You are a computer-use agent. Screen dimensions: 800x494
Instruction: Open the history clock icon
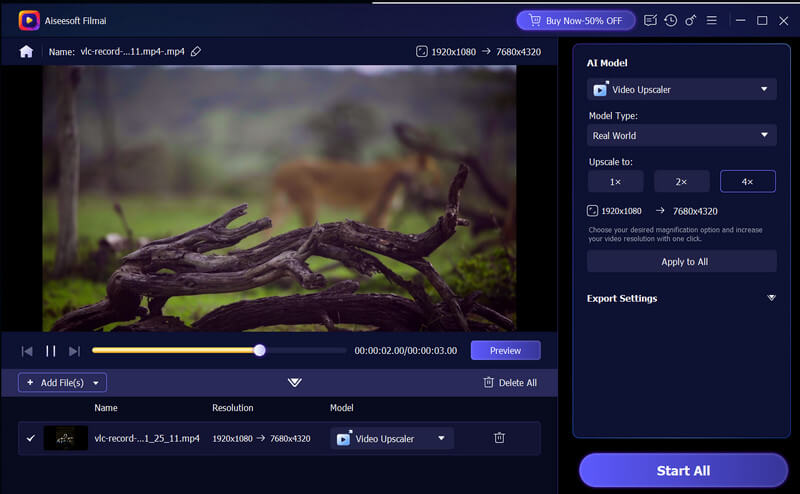pyautogui.click(x=671, y=20)
